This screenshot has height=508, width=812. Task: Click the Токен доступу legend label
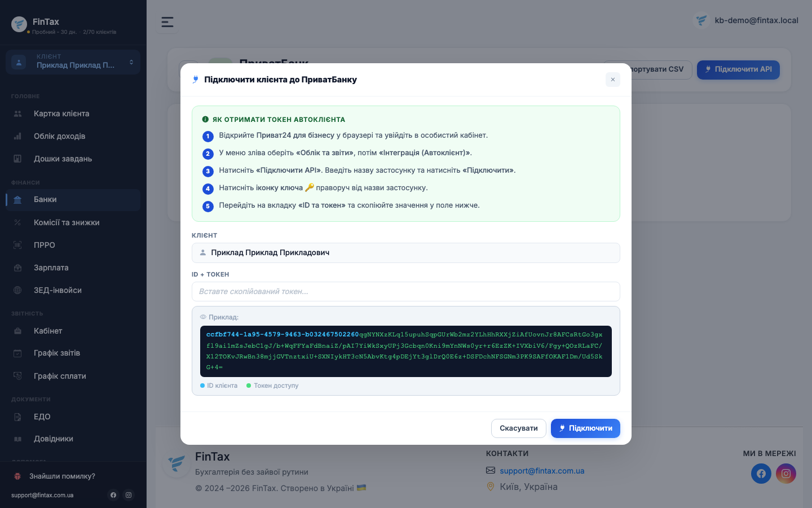coord(276,386)
